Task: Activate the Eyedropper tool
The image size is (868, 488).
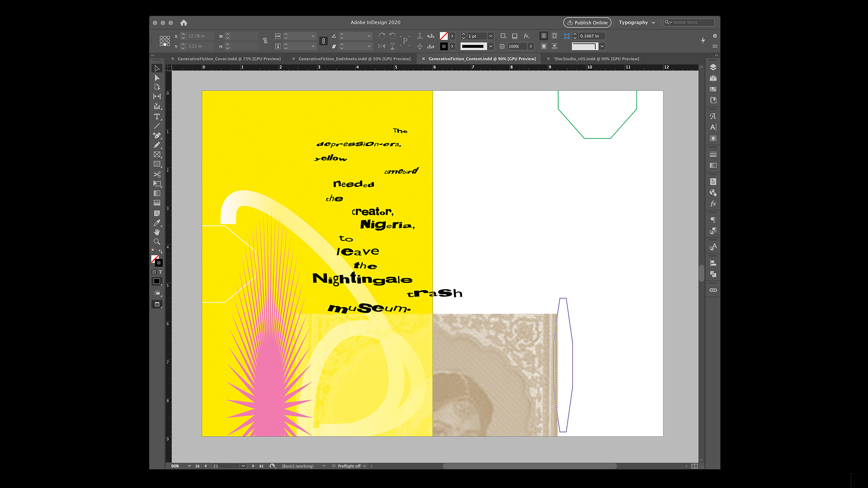Action: pyautogui.click(x=157, y=223)
